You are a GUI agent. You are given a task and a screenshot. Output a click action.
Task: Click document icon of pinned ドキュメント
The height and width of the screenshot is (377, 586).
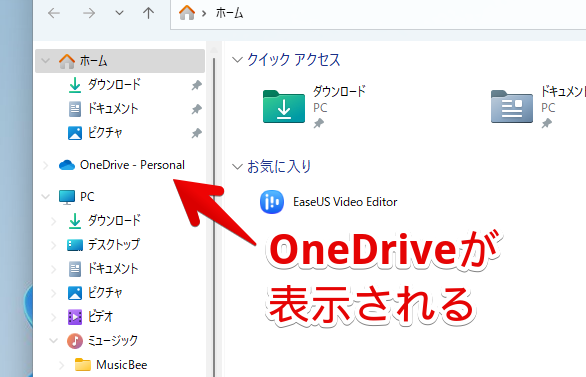tap(75, 109)
